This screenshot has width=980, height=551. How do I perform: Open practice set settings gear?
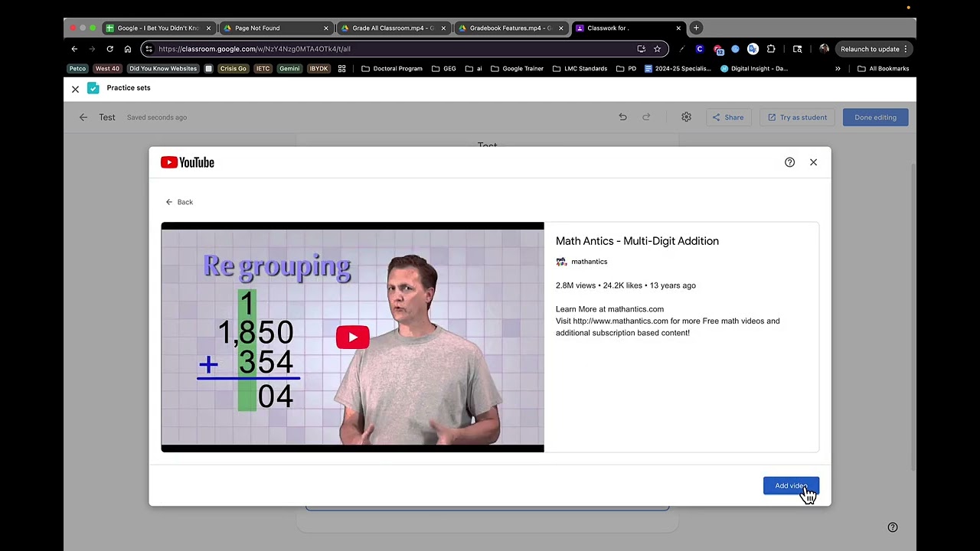pos(686,117)
